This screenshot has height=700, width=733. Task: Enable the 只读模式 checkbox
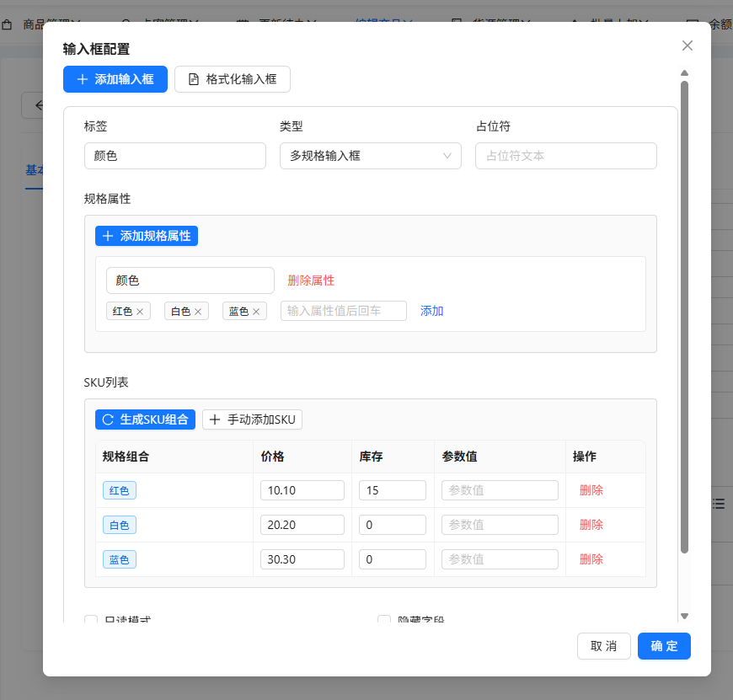[91, 621]
